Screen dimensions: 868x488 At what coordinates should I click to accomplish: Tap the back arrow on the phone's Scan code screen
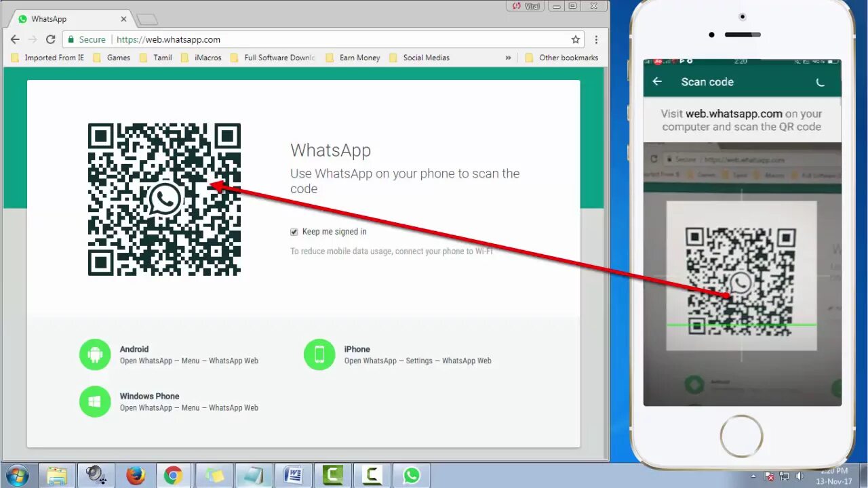(x=657, y=81)
